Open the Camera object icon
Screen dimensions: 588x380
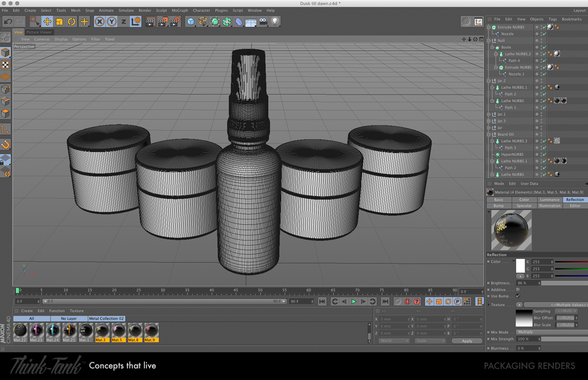point(263,22)
